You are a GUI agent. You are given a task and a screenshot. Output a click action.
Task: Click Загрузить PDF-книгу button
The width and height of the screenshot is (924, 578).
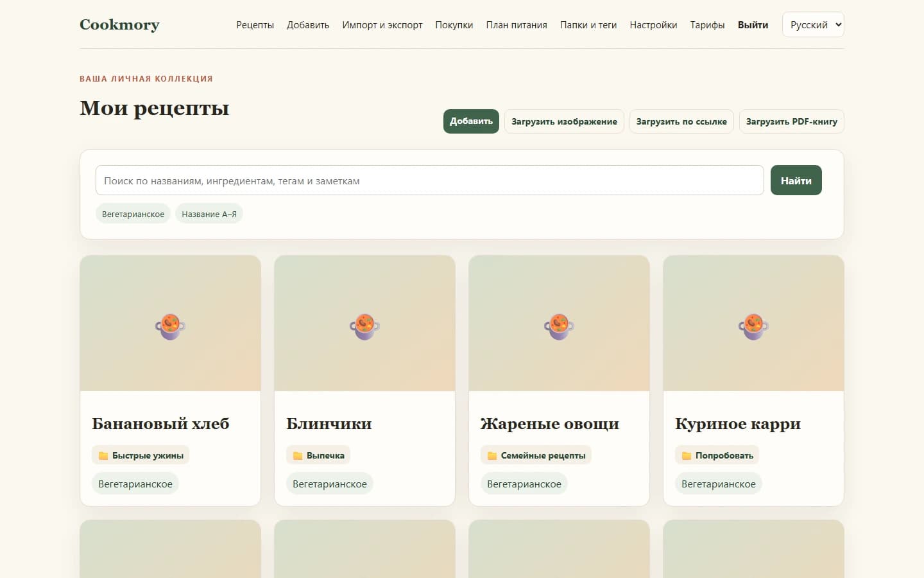click(x=792, y=121)
